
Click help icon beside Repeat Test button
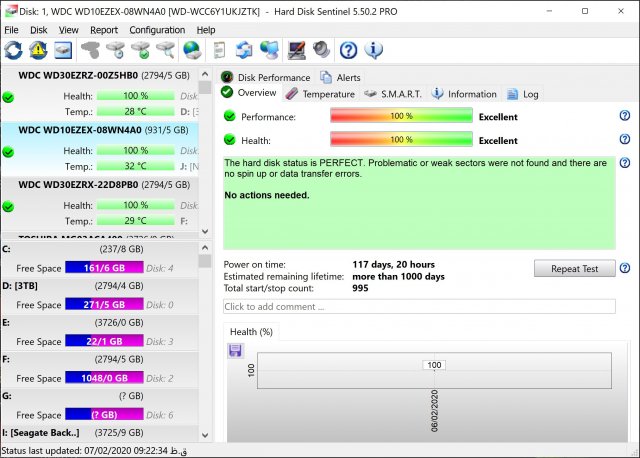[624, 268]
